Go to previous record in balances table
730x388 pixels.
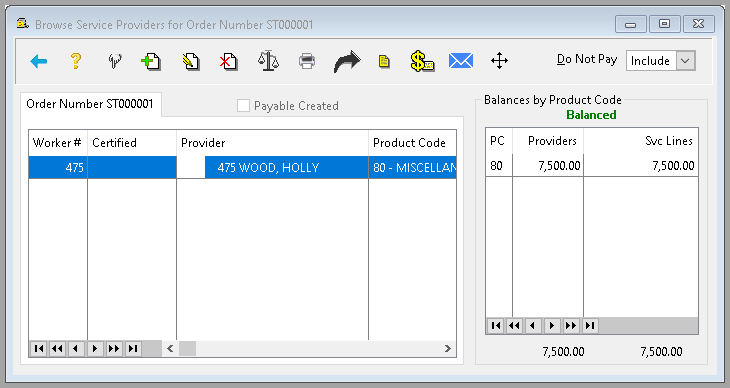point(533,326)
